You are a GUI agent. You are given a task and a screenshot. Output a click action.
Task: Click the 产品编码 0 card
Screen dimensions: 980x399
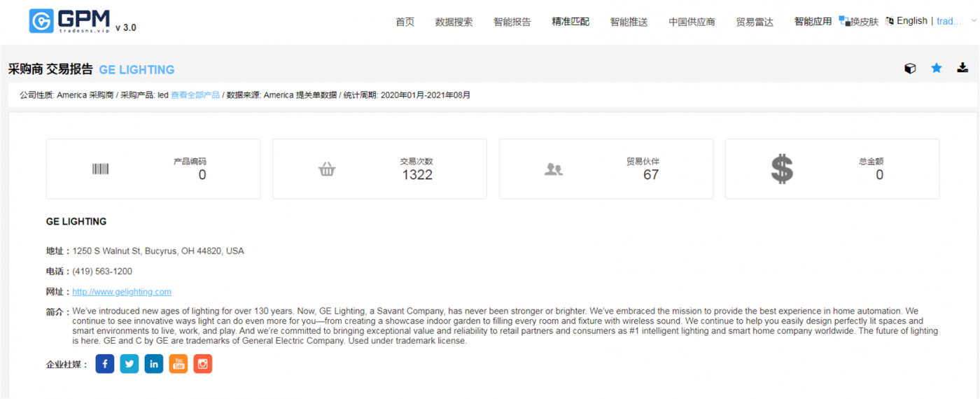[x=153, y=169]
